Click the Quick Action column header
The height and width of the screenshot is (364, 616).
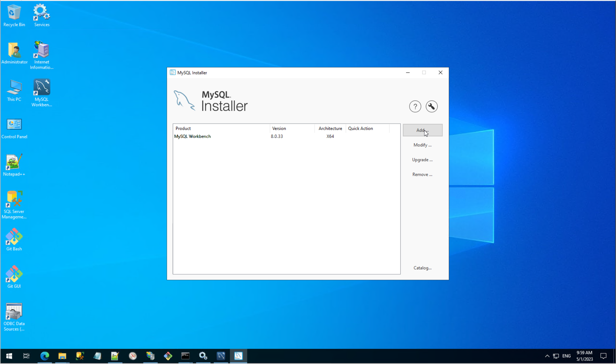[x=367, y=128]
